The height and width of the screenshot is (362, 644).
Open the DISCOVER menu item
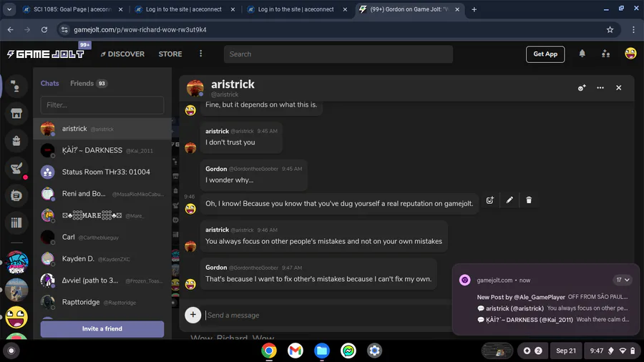[122, 54]
